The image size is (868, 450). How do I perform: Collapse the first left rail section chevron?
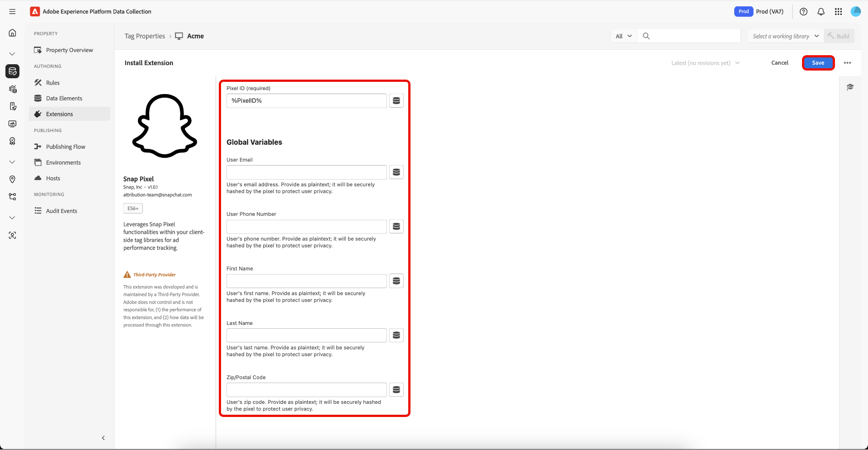[x=12, y=54]
